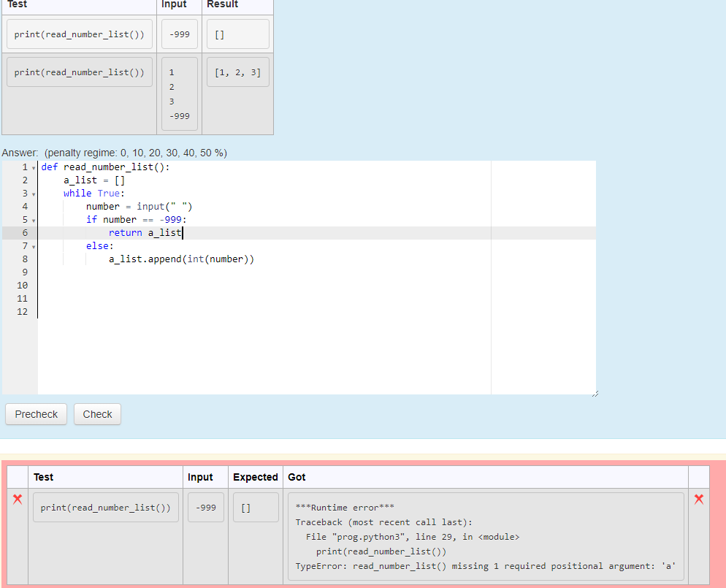Click the failed test print(read_number_list()) cell
The width and height of the screenshot is (726, 588).
106,508
